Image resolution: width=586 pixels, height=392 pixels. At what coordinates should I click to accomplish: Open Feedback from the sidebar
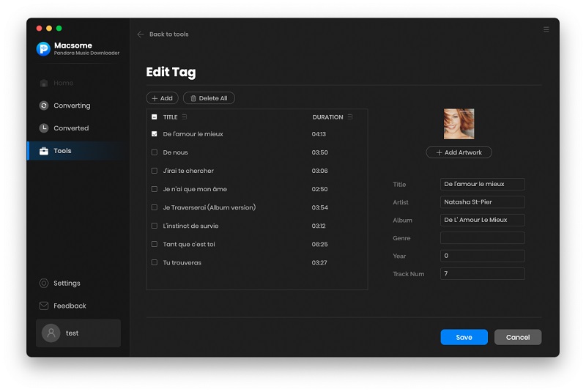[70, 306]
